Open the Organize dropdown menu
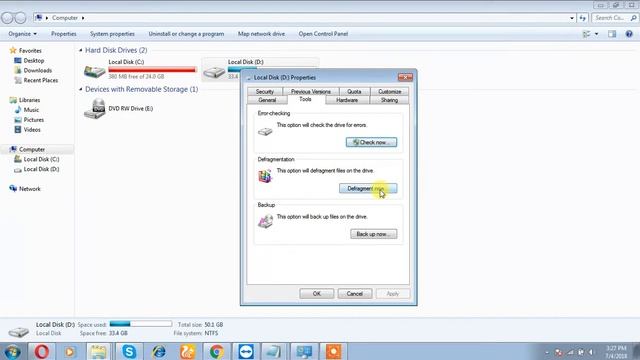 (x=22, y=34)
